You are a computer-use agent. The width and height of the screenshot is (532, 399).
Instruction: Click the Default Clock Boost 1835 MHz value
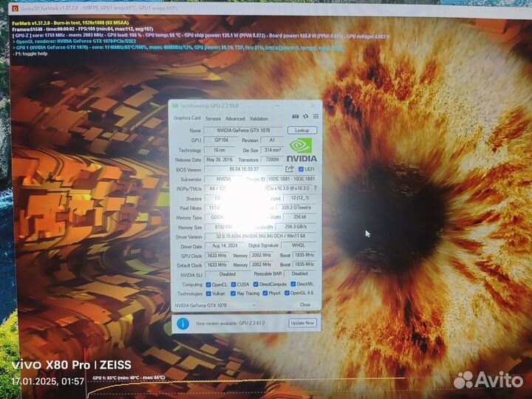(304, 264)
